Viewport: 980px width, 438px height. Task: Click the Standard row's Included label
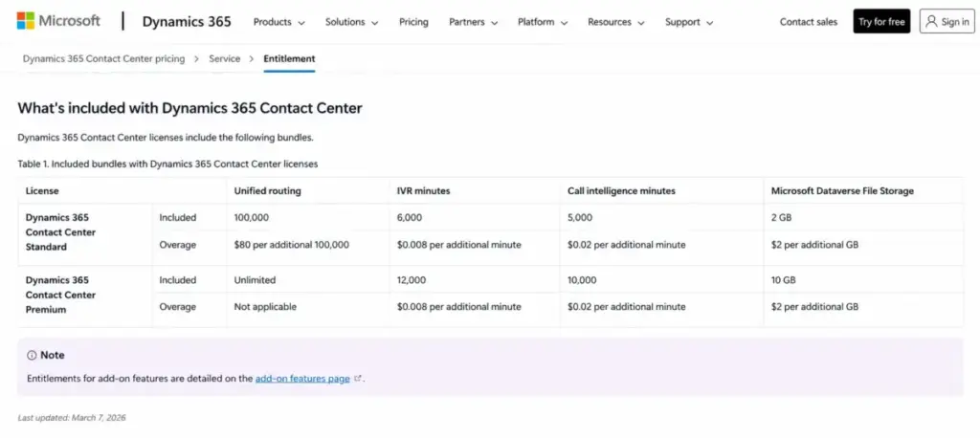tap(177, 217)
